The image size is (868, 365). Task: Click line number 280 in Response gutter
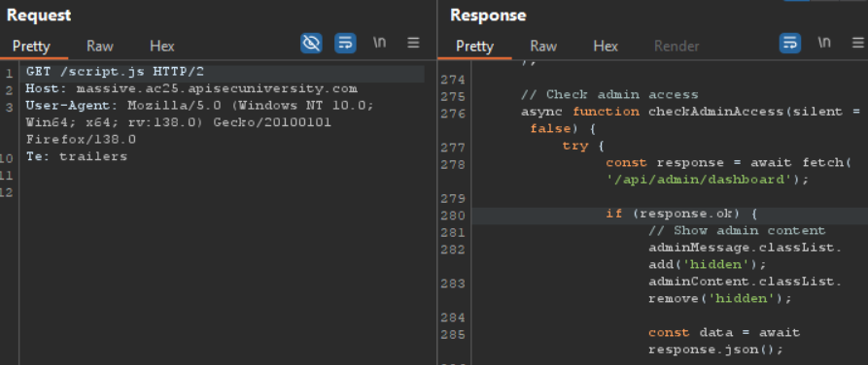click(453, 216)
